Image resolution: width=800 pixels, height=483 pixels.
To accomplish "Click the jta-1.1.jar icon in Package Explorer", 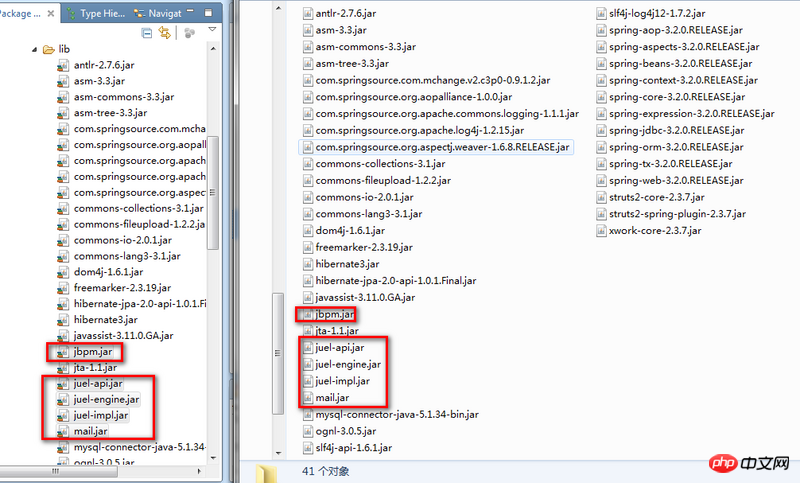I will coord(63,368).
